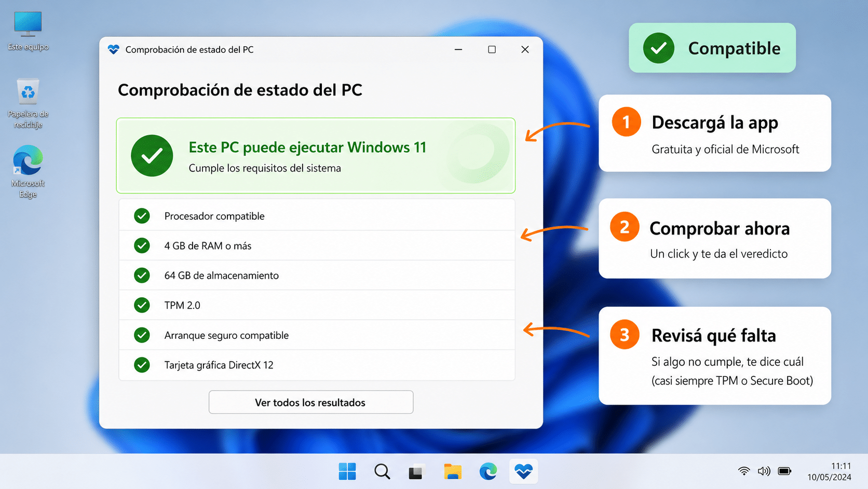Maximize the Comprobación de estado window
Image resolution: width=868 pixels, height=489 pixels.
click(x=492, y=49)
